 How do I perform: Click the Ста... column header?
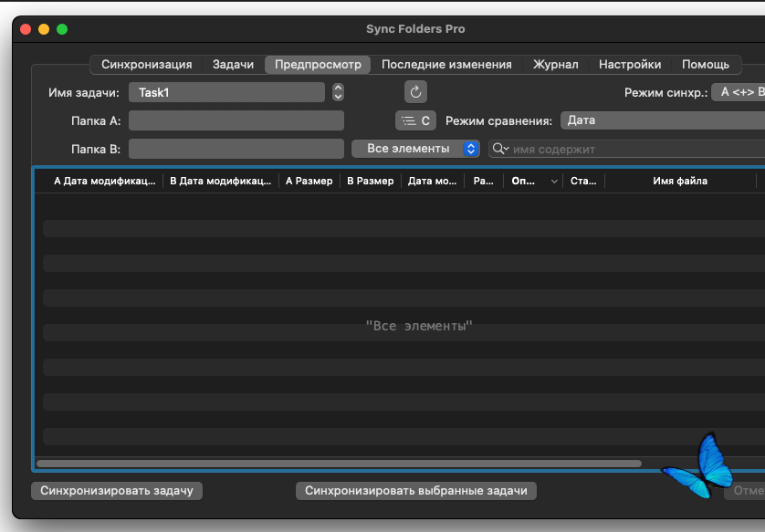pyautogui.click(x=583, y=181)
